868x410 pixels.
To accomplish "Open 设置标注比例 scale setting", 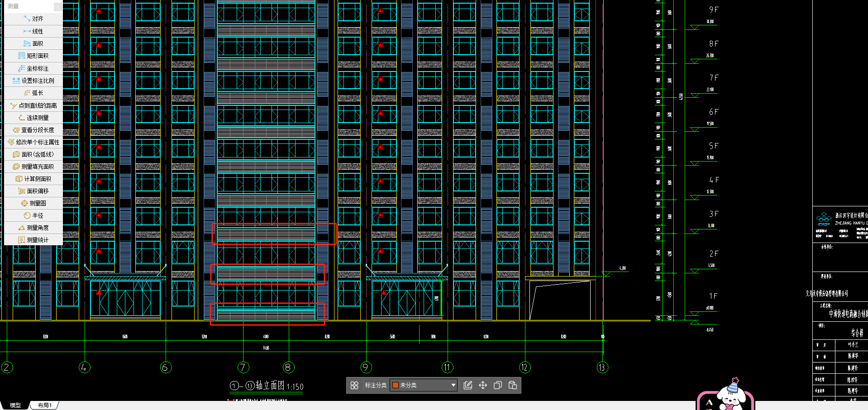I will coord(33,81).
